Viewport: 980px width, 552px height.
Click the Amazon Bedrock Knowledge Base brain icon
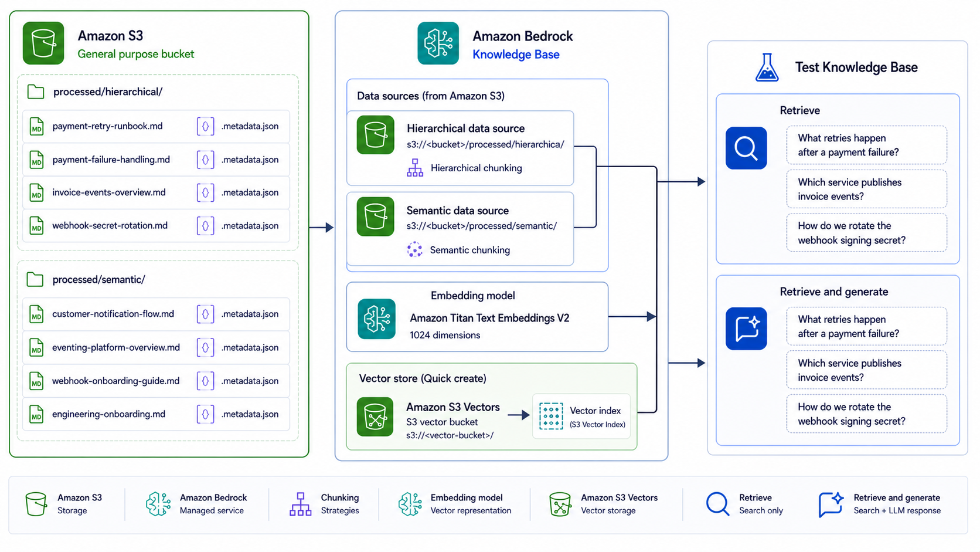[438, 43]
